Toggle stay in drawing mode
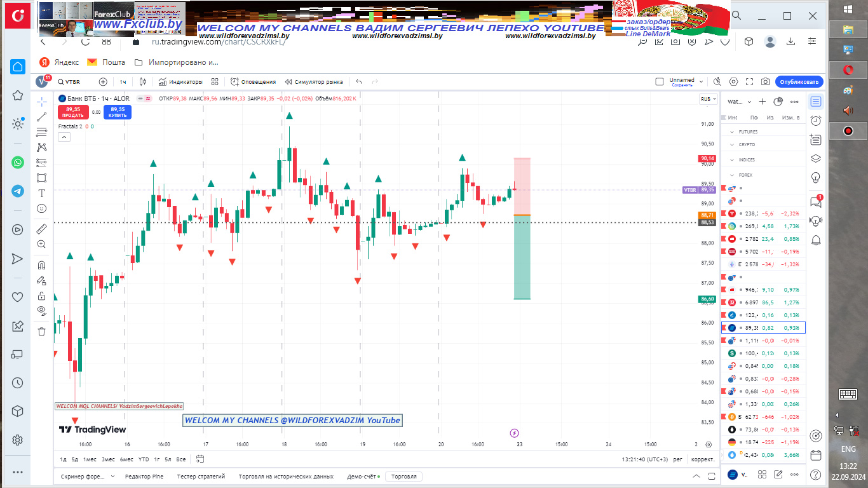This screenshot has width=868, height=488. coord(41,280)
